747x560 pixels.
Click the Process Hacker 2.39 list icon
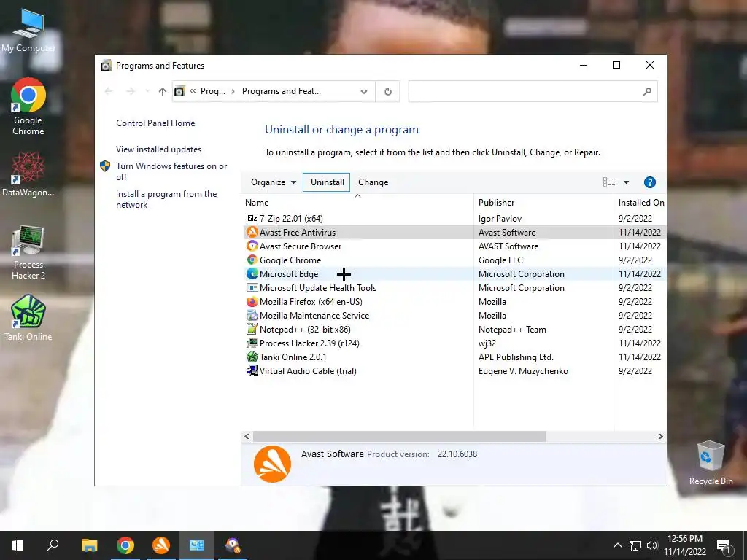(x=252, y=343)
